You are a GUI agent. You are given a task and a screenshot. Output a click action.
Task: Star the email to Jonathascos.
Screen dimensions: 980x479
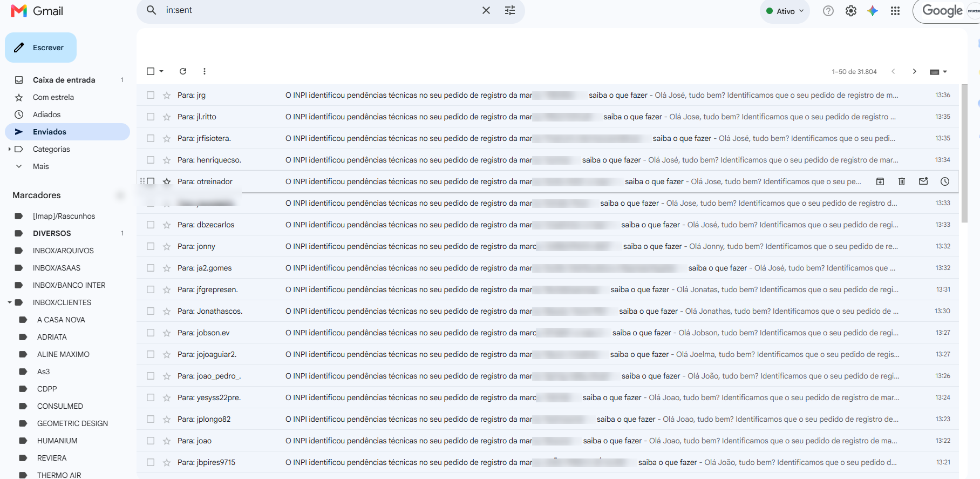[x=167, y=311]
